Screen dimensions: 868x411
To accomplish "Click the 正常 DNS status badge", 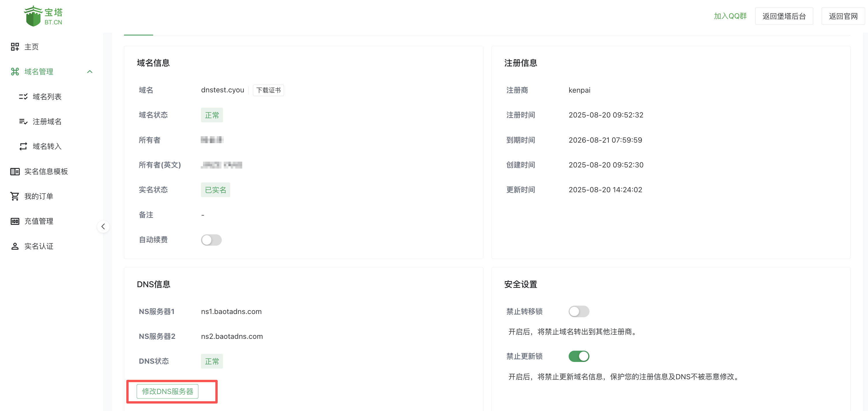I will 212,361.
